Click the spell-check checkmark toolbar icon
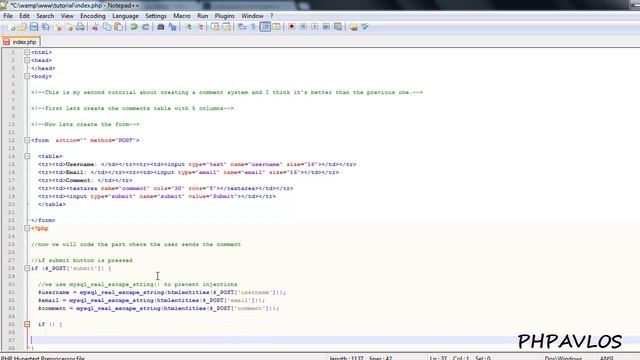640x360 pixels. (x=365, y=27)
